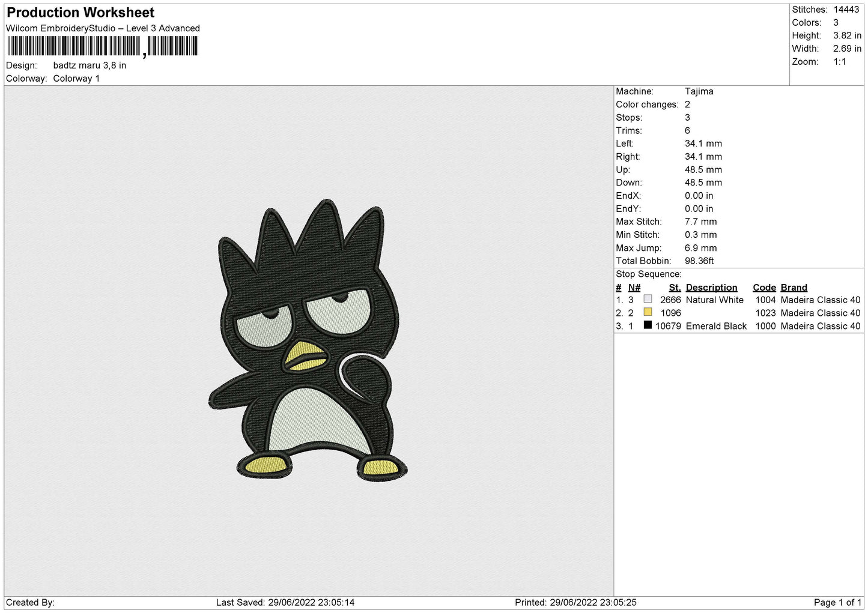The height and width of the screenshot is (613, 868).
Task: Click the Emerald Black color swatch
Action: click(x=648, y=325)
